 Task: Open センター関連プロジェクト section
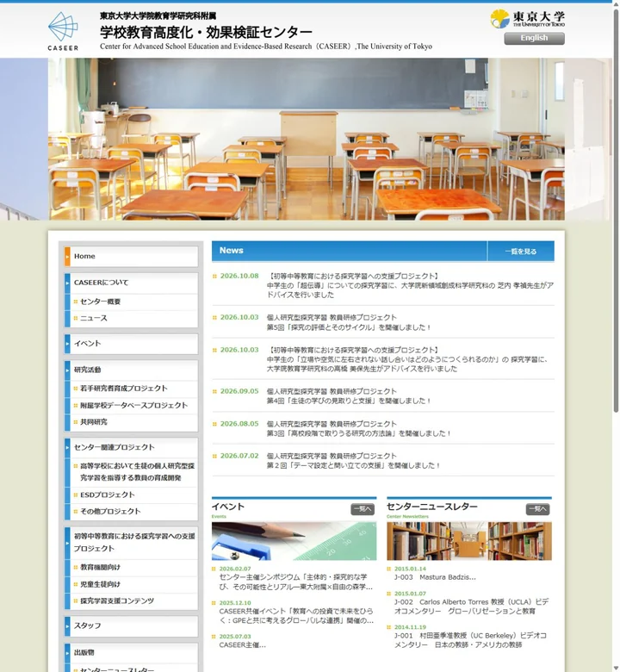pyautogui.click(x=131, y=447)
